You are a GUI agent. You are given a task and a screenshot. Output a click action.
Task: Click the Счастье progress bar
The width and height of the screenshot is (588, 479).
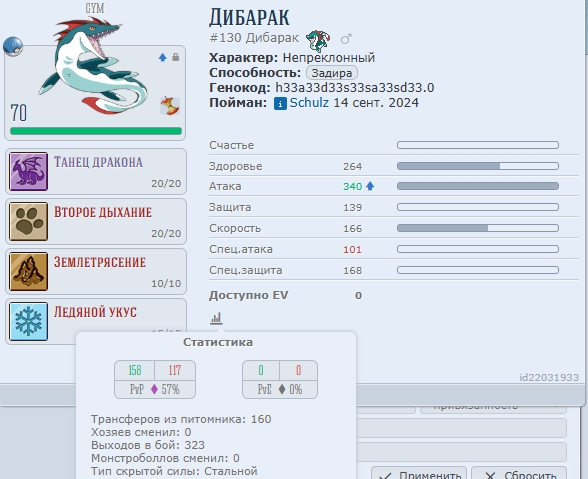[478, 145]
